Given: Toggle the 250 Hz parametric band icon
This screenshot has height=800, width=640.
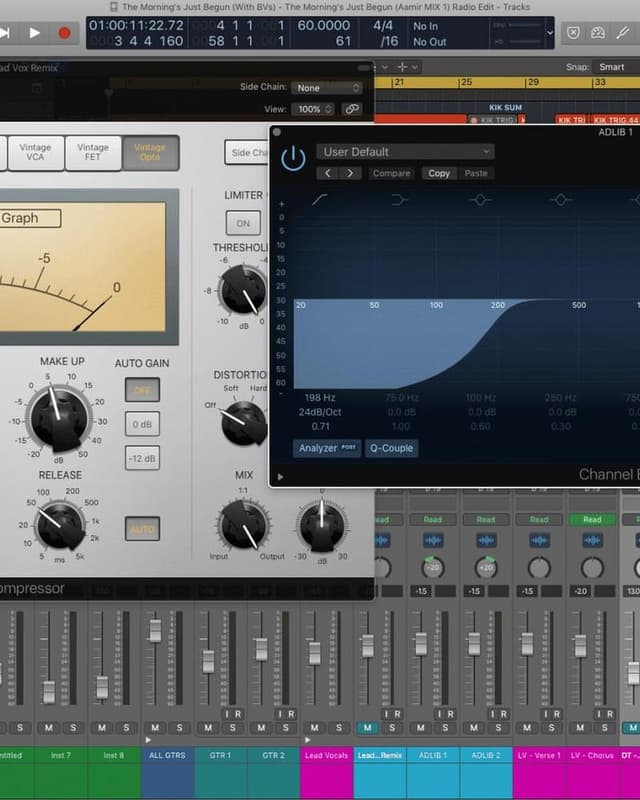Looking at the screenshot, I should (560, 199).
